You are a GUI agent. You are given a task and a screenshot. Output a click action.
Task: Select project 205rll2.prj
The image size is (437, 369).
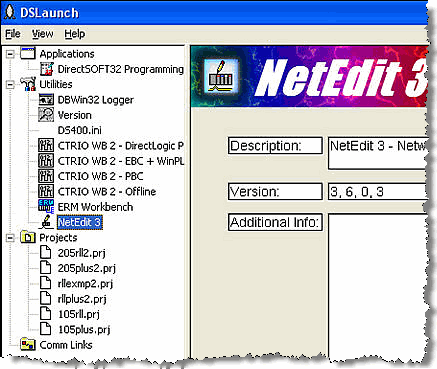(81, 253)
